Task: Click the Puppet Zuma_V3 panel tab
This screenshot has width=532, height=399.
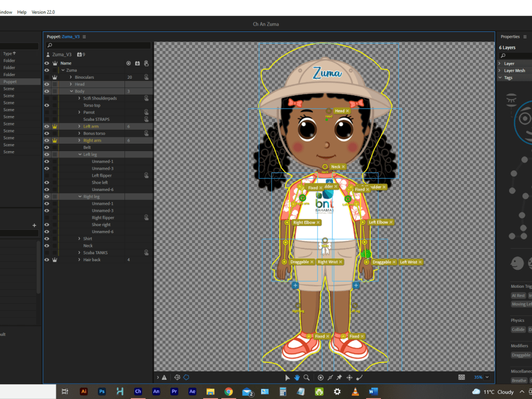Action: coord(63,37)
